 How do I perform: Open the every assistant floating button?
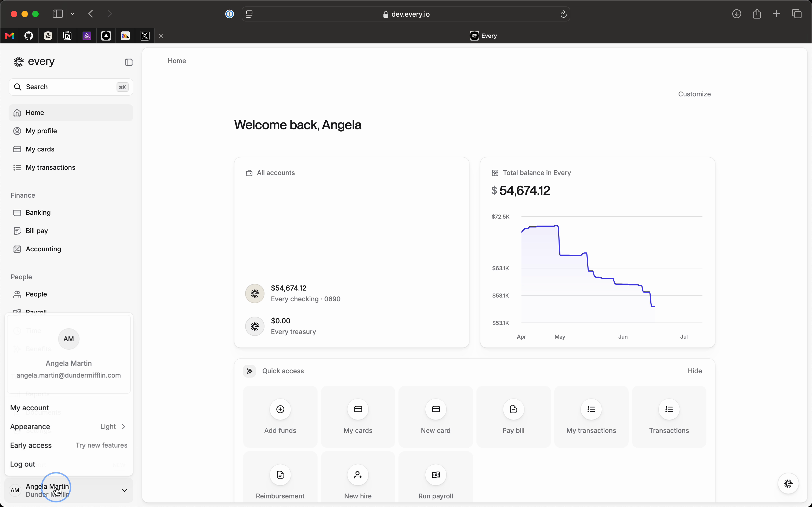788,484
